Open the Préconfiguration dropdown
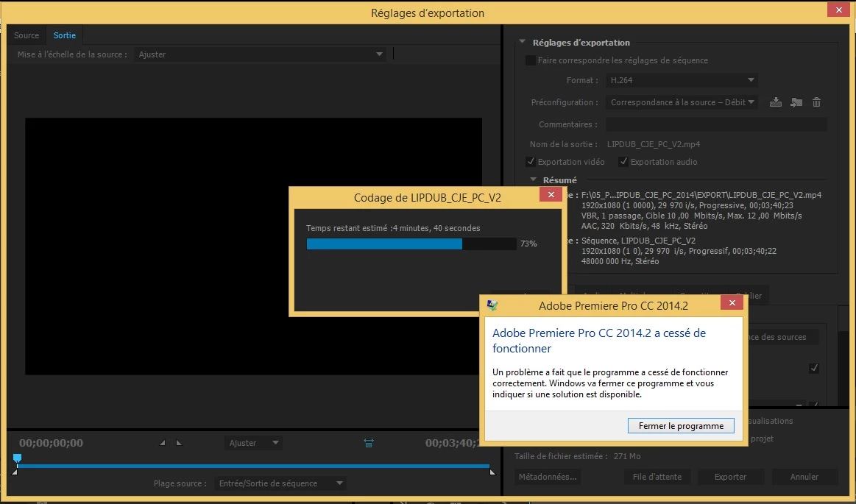Viewport: 856px width, 504px height. [682, 102]
